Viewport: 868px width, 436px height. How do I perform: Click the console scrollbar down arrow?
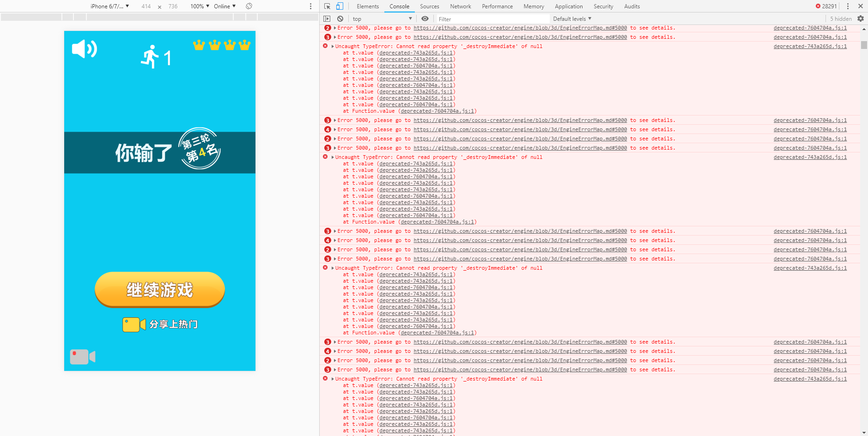(x=864, y=433)
